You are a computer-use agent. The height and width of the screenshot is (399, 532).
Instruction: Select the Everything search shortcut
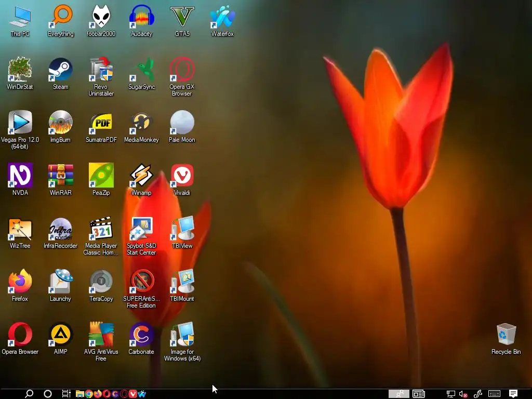pyautogui.click(x=61, y=21)
